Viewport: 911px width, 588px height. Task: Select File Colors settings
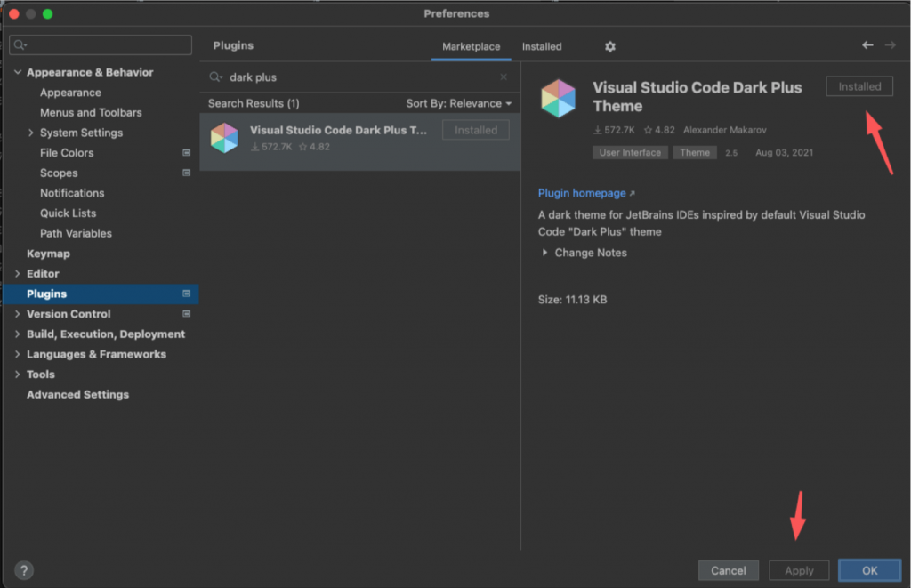tap(67, 153)
